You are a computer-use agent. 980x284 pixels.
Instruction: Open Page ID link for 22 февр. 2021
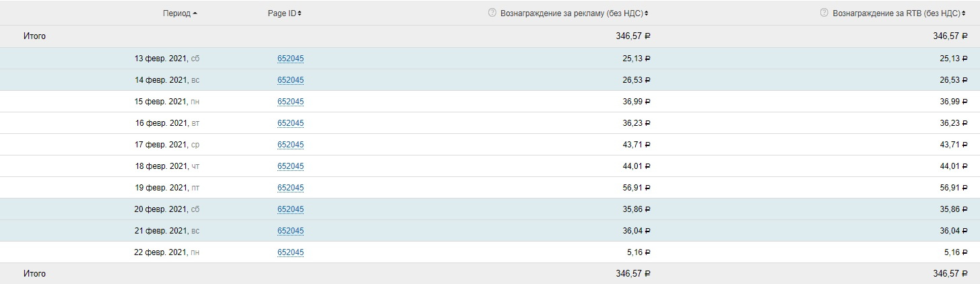[290, 252]
